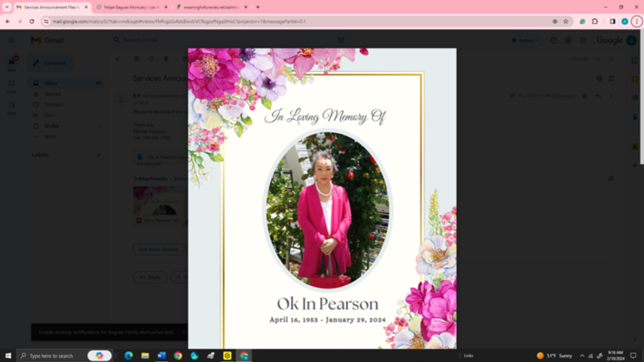Open email in new window

tap(611, 79)
